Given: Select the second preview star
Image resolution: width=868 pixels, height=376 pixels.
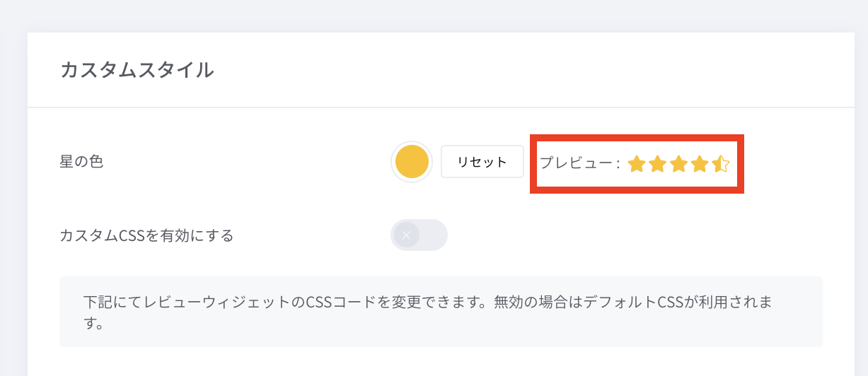Looking at the screenshot, I should click(x=657, y=165).
